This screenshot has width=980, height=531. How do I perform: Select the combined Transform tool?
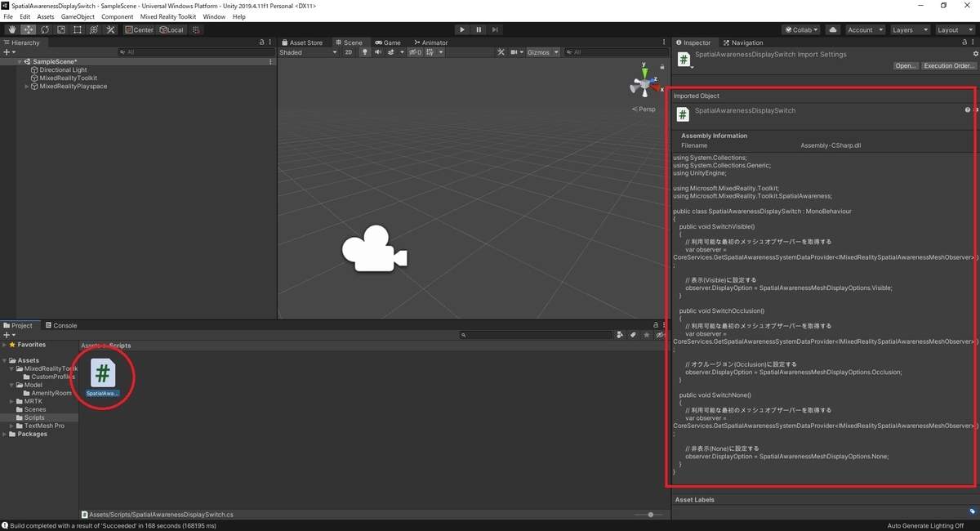click(94, 29)
